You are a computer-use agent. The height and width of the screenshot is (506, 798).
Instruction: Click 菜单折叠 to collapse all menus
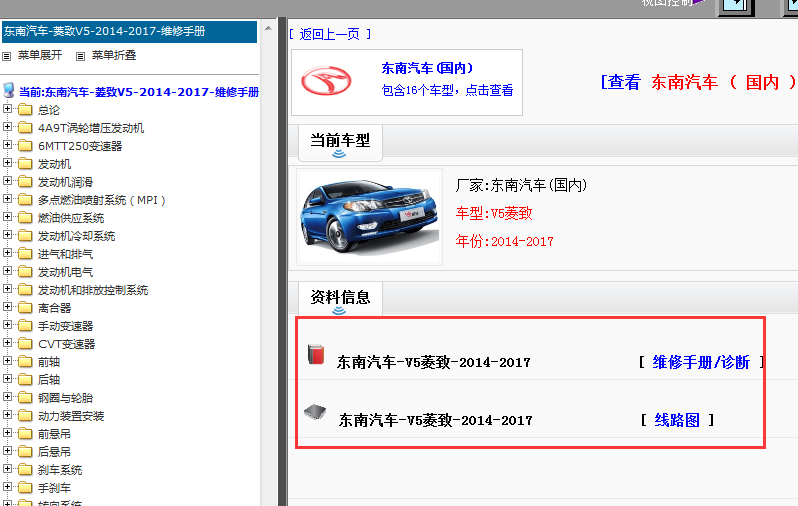pyautogui.click(x=113, y=55)
